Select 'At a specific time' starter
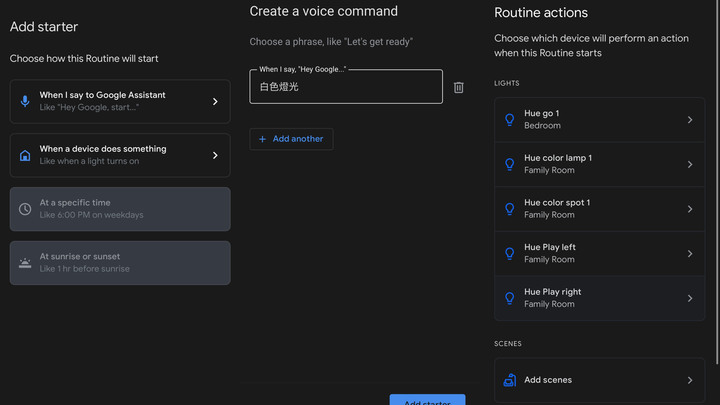The height and width of the screenshot is (405, 720). 120,209
